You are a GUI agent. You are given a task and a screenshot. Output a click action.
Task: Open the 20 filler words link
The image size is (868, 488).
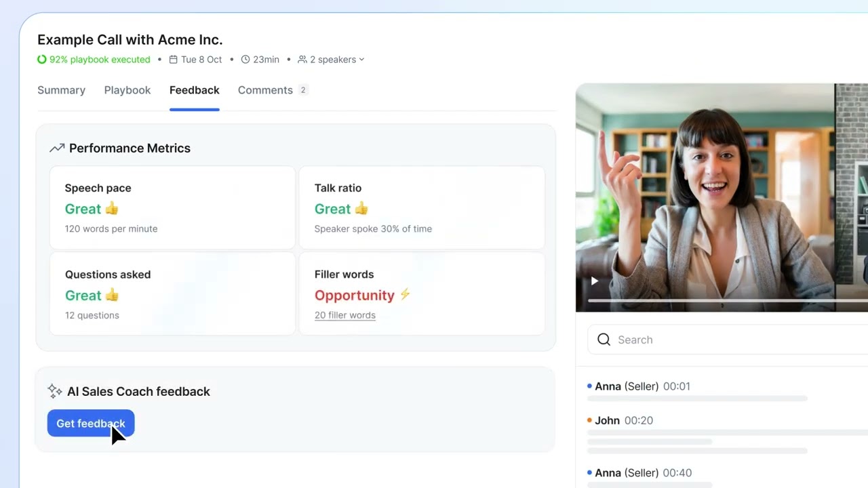point(345,315)
